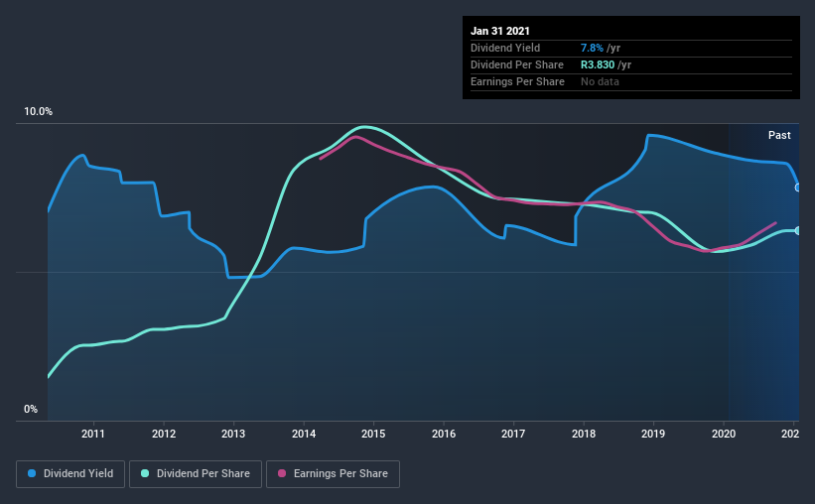Toggle the Dividend Per Share legend button
The height and width of the screenshot is (504, 815).
(x=196, y=474)
